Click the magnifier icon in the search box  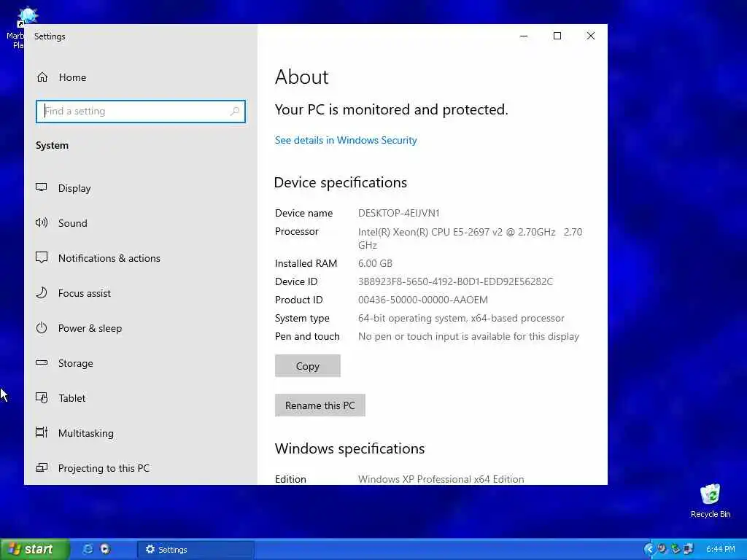coord(234,112)
